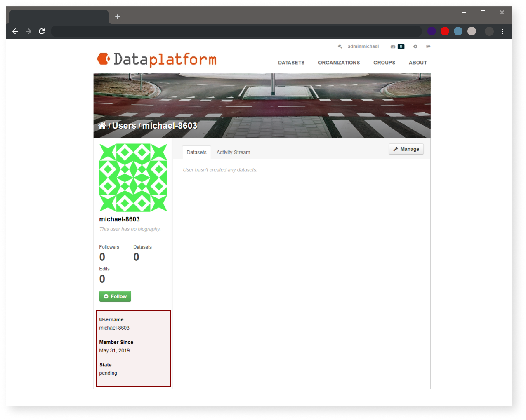Click the michael-8603 profile heading
This screenshot has height=420, width=526.
click(x=119, y=219)
